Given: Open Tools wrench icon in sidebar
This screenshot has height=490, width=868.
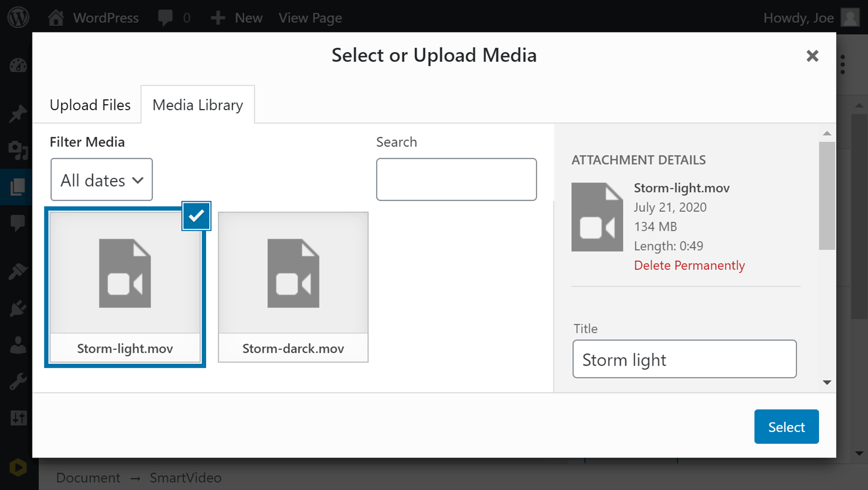Looking at the screenshot, I should tap(18, 382).
